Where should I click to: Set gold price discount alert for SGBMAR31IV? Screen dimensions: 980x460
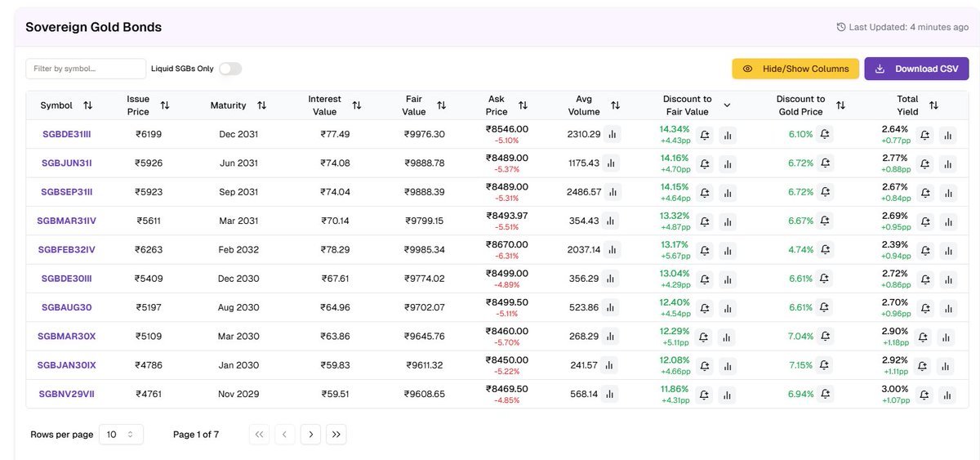click(x=825, y=221)
